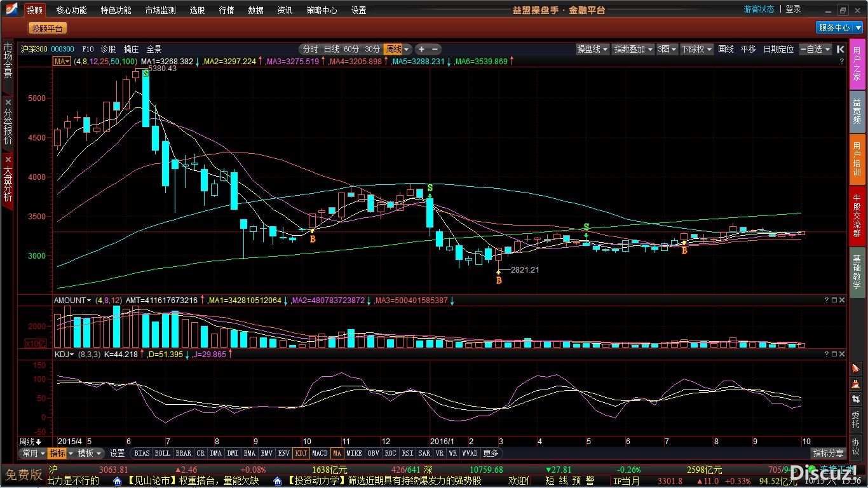Screen dimensions: 868x488
Task: Select the BOLL indicator
Action: (162, 453)
